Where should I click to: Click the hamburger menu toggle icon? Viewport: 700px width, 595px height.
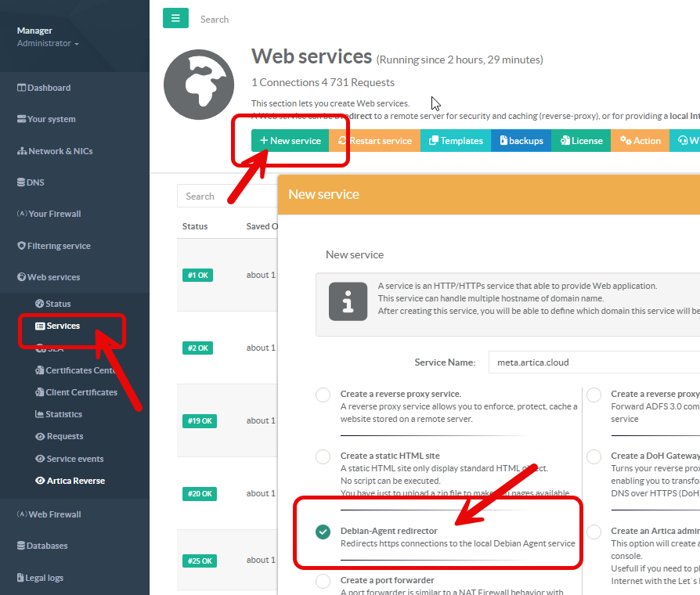(175, 18)
